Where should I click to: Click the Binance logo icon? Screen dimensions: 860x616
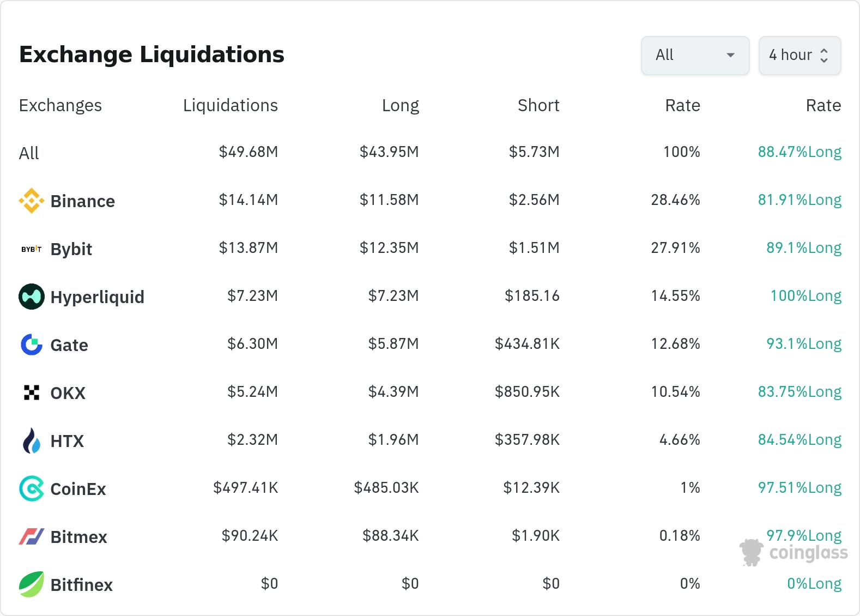(32, 201)
